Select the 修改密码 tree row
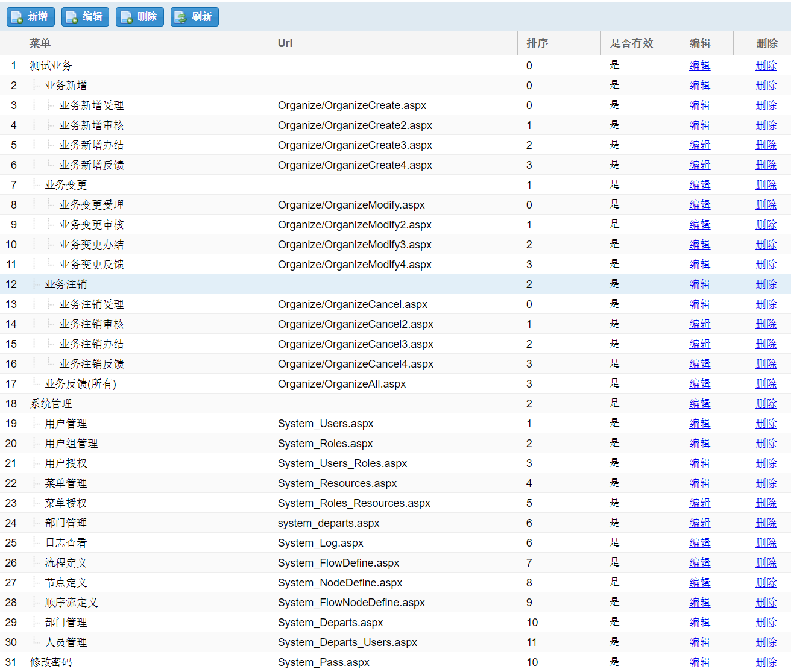This screenshot has height=672, width=791. 51,662
